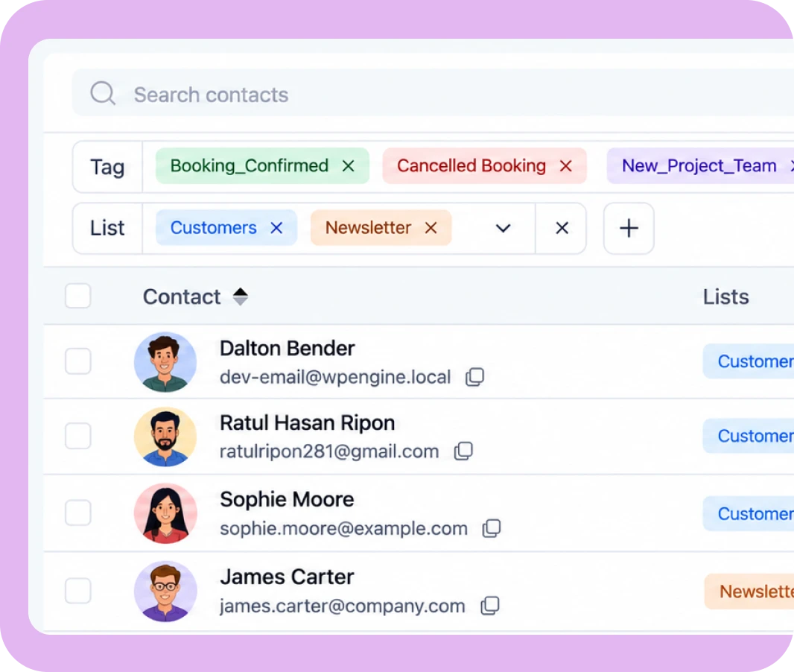794x672 pixels.
Task: Click the List filter label
Action: click(x=107, y=228)
